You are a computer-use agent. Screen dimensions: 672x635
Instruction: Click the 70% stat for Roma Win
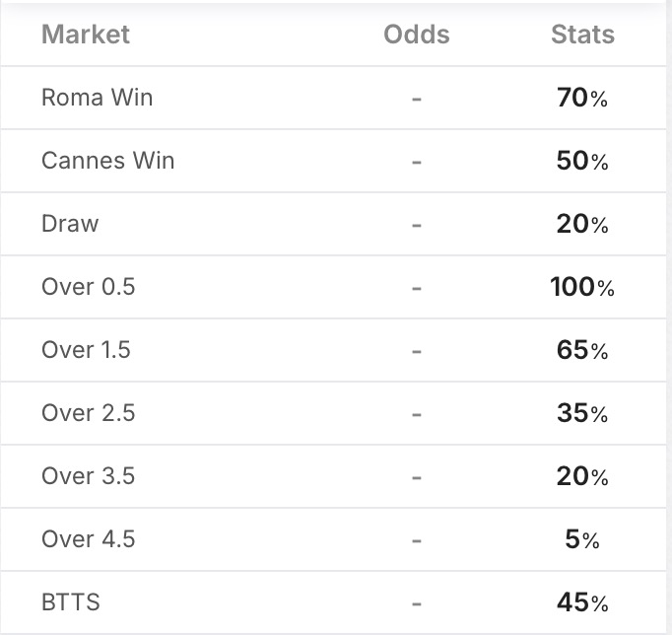pos(582,98)
